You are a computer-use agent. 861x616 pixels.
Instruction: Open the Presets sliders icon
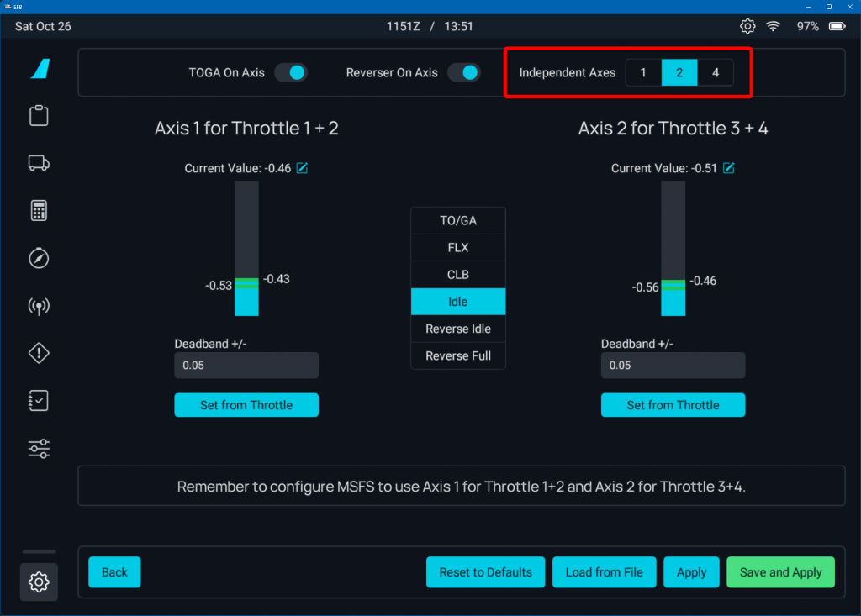click(x=39, y=449)
